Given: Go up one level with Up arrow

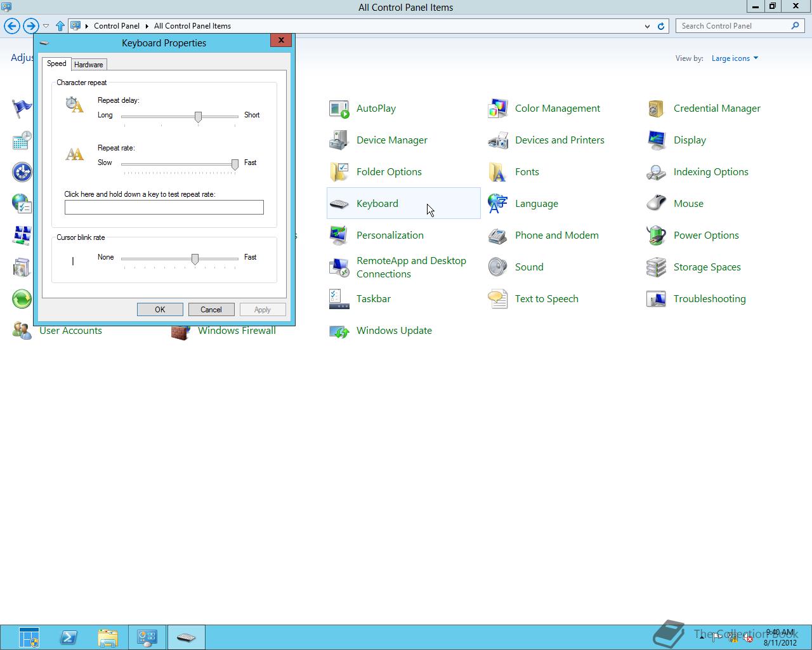Looking at the screenshot, I should 60,26.
